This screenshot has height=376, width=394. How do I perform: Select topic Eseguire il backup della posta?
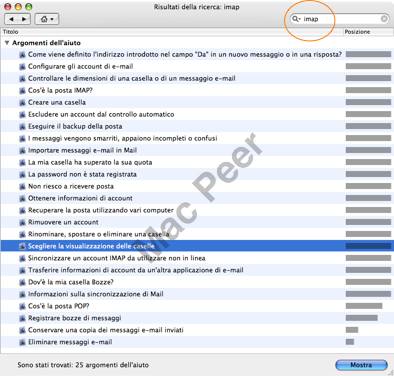[75, 126]
